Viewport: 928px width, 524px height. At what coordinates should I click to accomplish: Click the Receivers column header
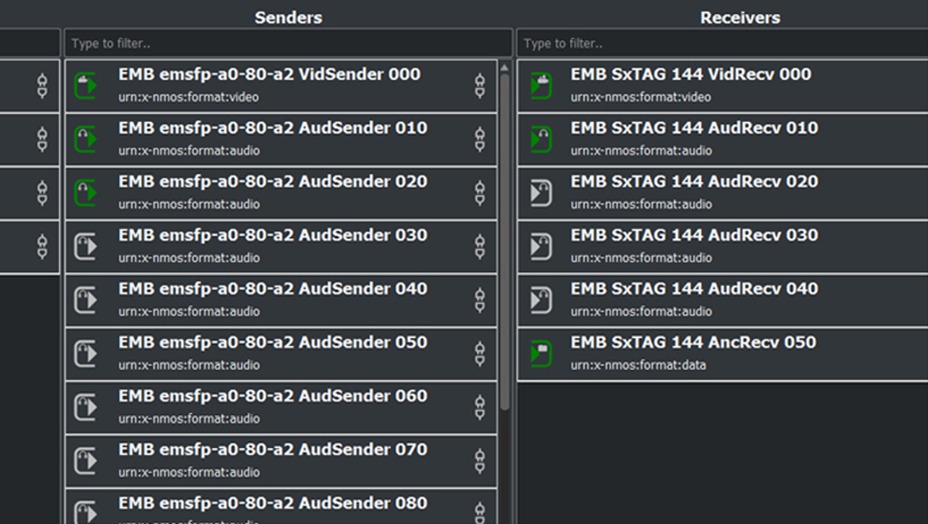click(740, 17)
